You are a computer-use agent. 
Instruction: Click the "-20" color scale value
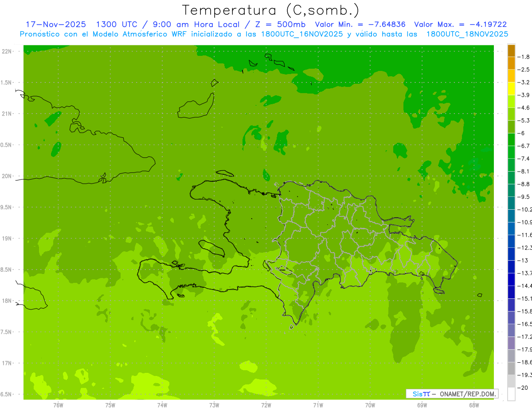pos(523,388)
